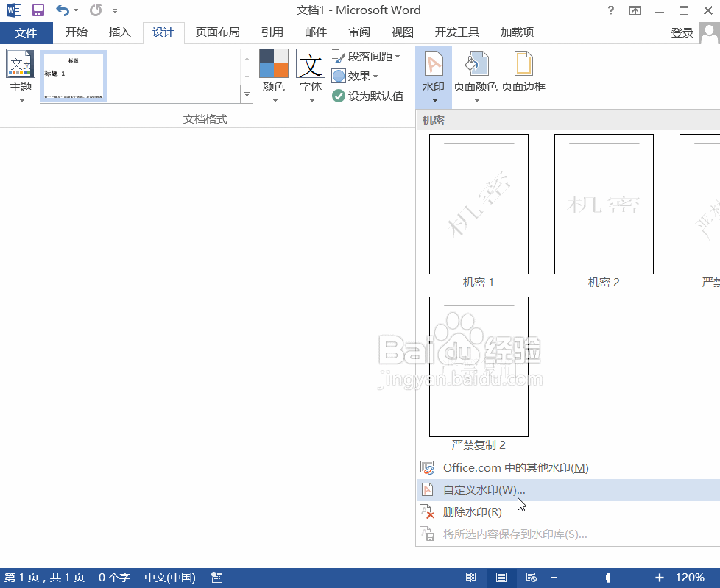Select the 机密 1 watermark thumbnail

(x=479, y=204)
